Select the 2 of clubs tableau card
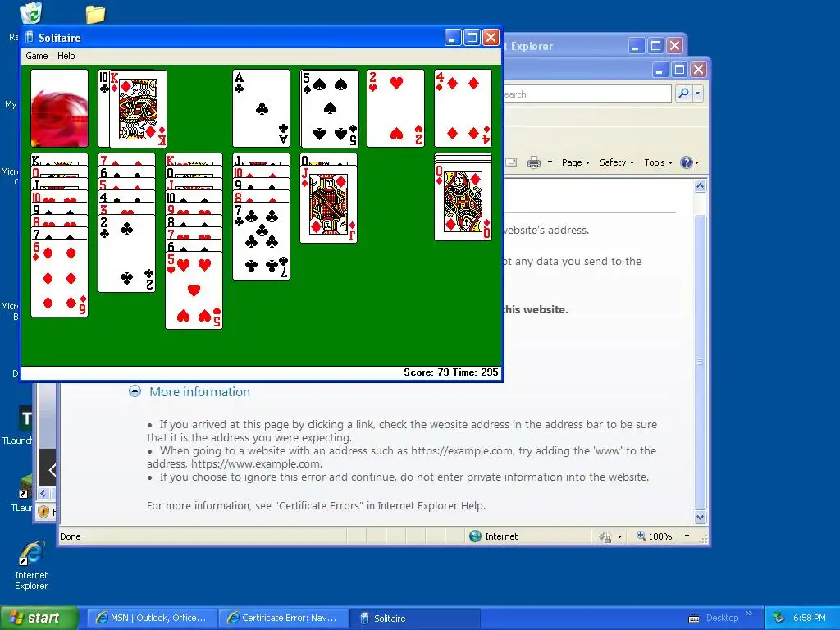Viewport: 840px width, 630px height. point(127,253)
